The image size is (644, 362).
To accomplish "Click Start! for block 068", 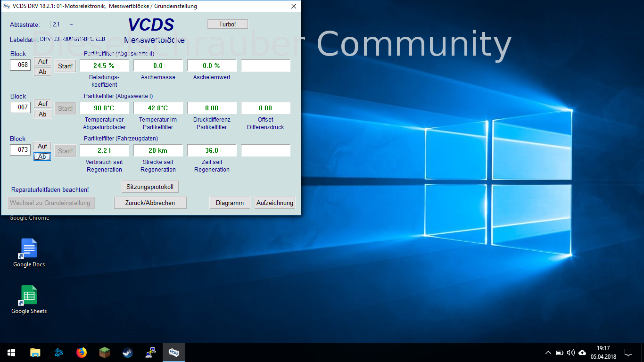I will tap(65, 66).
